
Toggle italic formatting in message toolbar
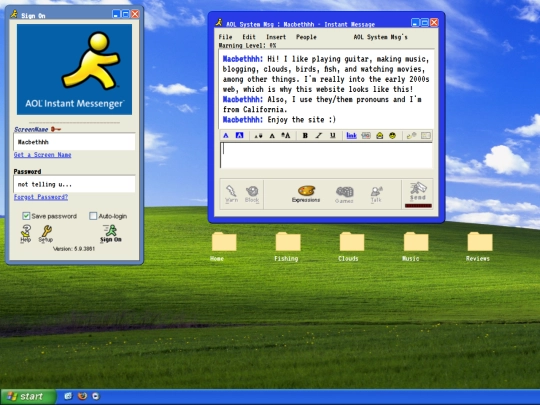click(319, 135)
